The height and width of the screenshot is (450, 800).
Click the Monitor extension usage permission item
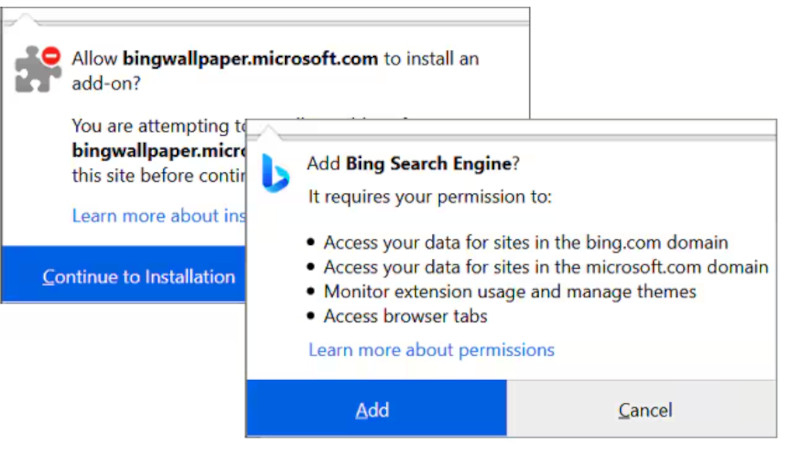[510, 291]
